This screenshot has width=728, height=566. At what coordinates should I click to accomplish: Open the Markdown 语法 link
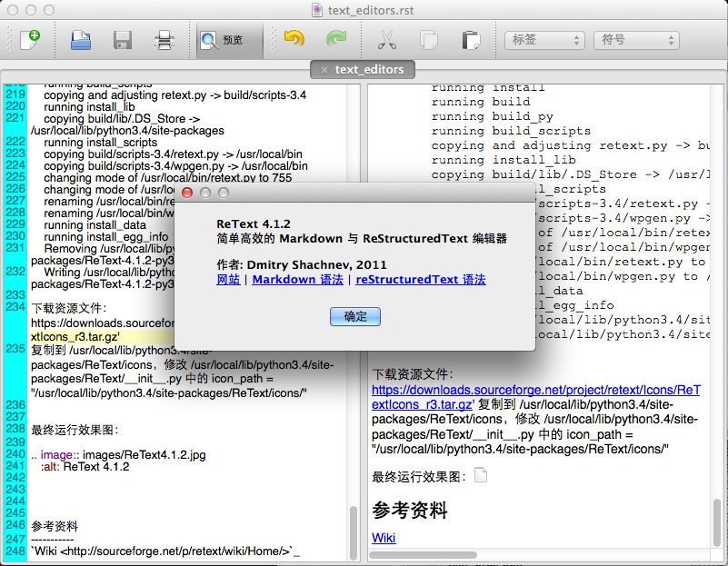click(297, 280)
